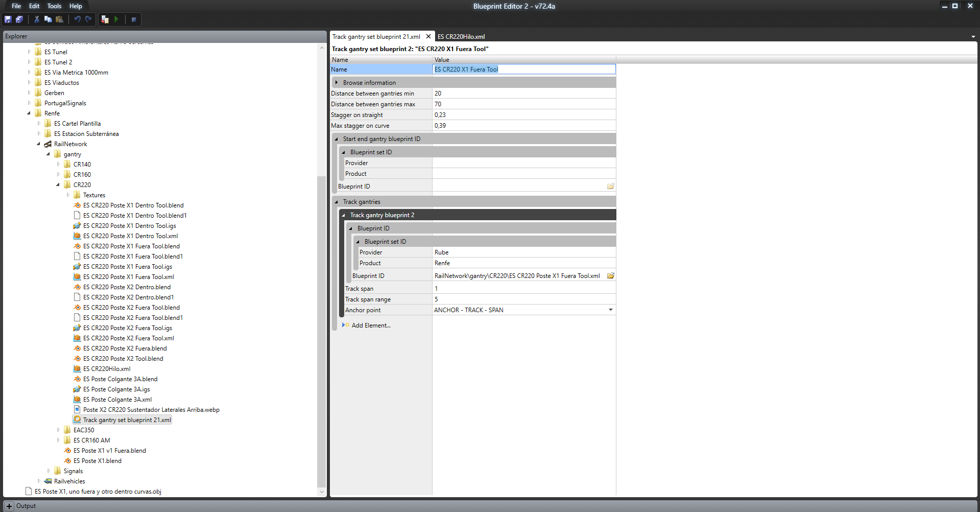Click the Export/convert documents toolbar icon

(105, 19)
